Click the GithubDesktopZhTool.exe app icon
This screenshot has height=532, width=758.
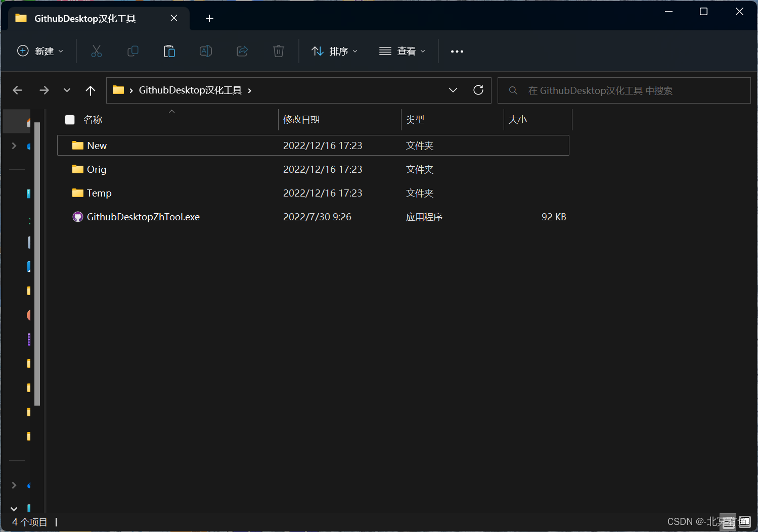coord(78,217)
